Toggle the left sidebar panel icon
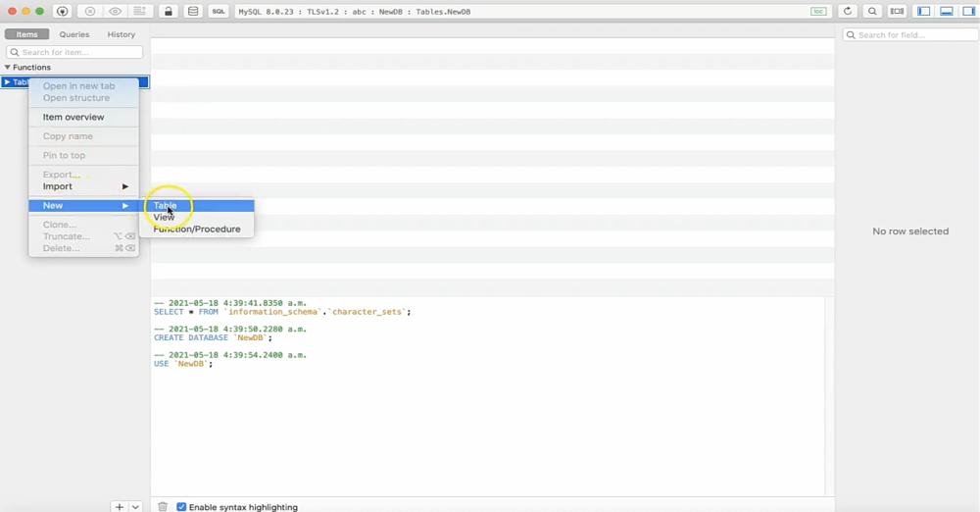Image resolution: width=980 pixels, height=512 pixels. point(924,11)
